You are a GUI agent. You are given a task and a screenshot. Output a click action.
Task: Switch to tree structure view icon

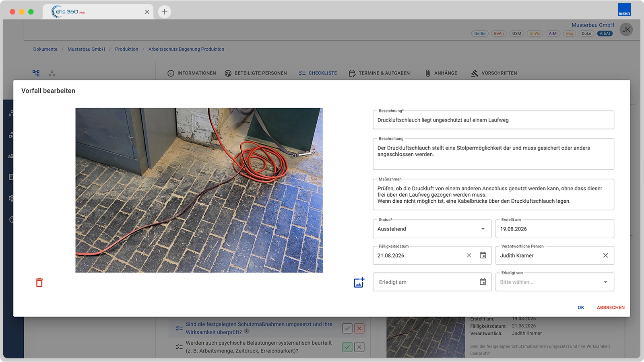(36, 73)
